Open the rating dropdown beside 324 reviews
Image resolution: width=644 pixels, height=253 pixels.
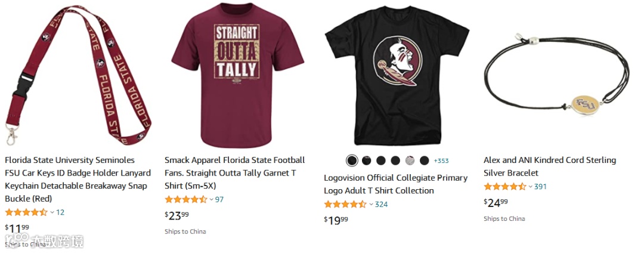[371, 204]
